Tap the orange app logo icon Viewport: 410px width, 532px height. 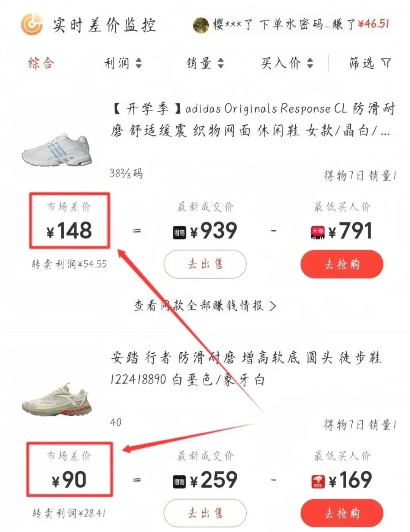pyautogui.click(x=32, y=24)
